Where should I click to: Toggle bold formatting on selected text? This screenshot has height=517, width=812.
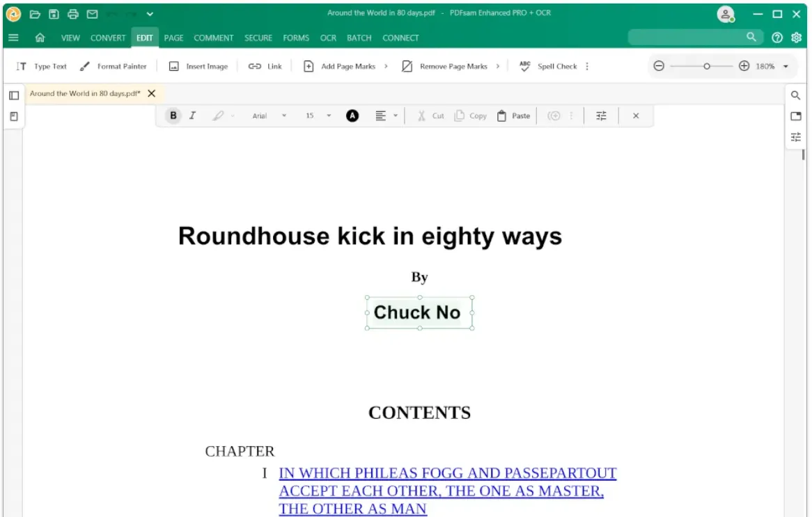(172, 116)
